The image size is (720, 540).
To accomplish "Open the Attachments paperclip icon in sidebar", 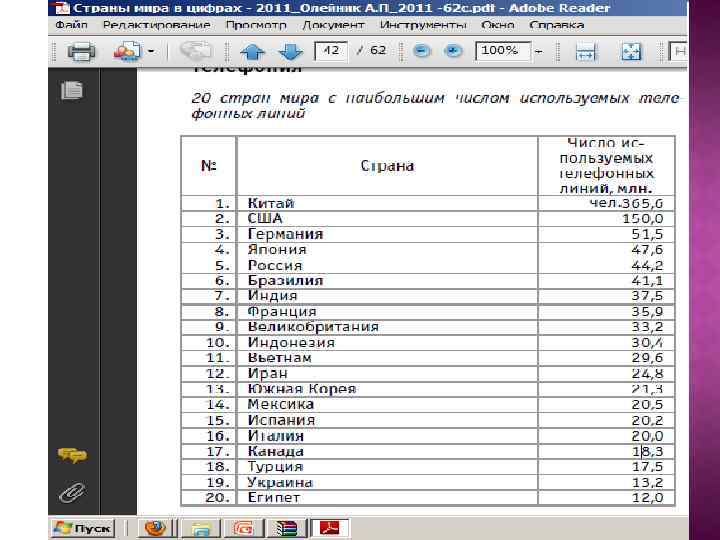I will pyautogui.click(x=72, y=493).
